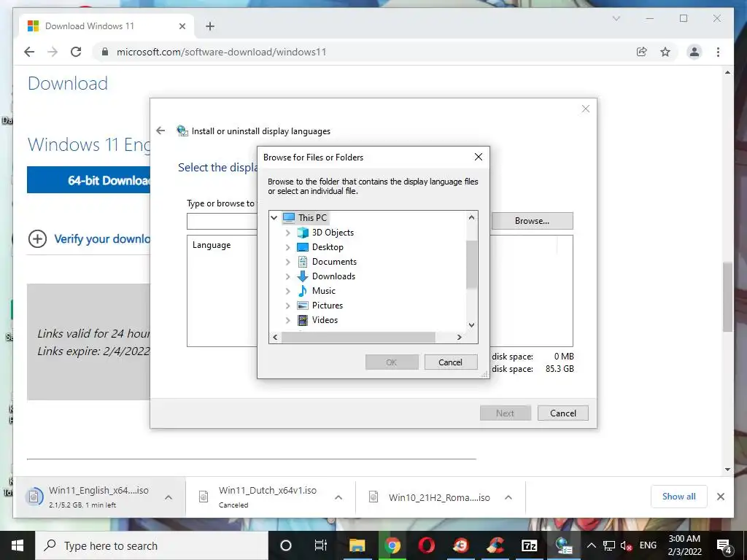Open Cortana circle on the taskbar
Image resolution: width=747 pixels, height=560 pixels.
pyautogui.click(x=285, y=545)
